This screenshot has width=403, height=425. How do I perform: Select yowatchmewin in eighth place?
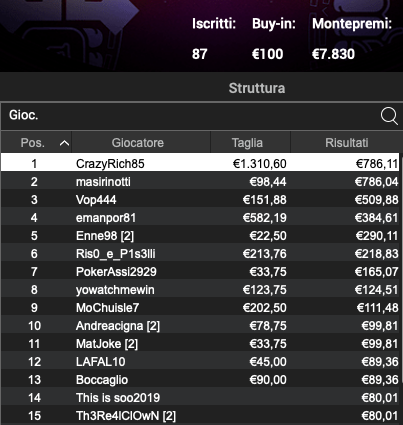coord(200,289)
